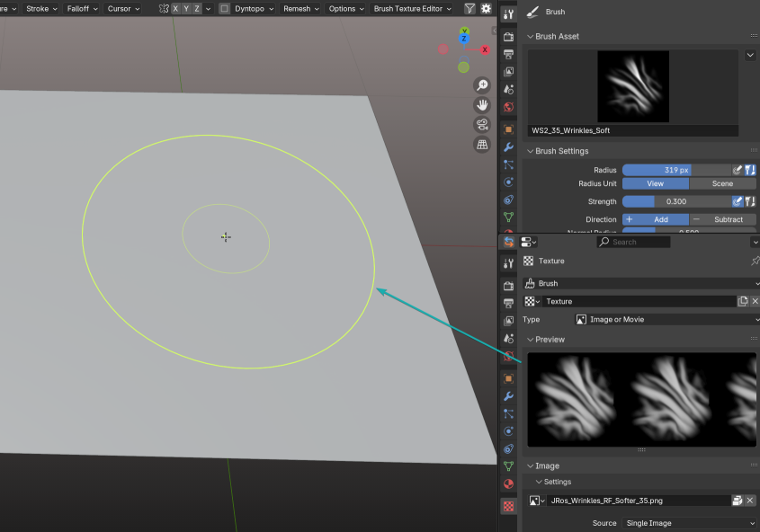Open the Falloff popover
Viewport: 760px width, 532px height.
click(82, 9)
